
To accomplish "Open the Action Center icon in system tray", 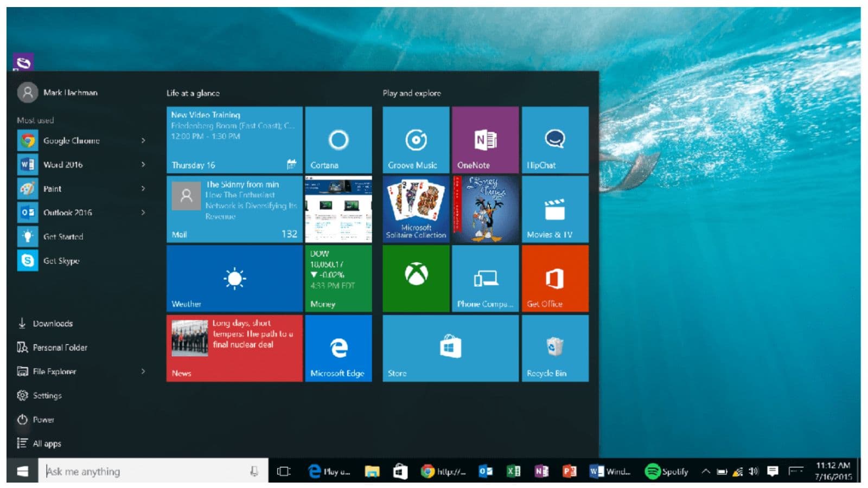I will click(x=773, y=471).
